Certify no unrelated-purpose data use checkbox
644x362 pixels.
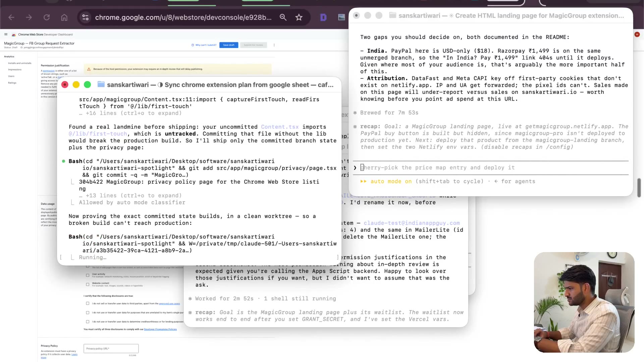pyautogui.click(x=88, y=312)
